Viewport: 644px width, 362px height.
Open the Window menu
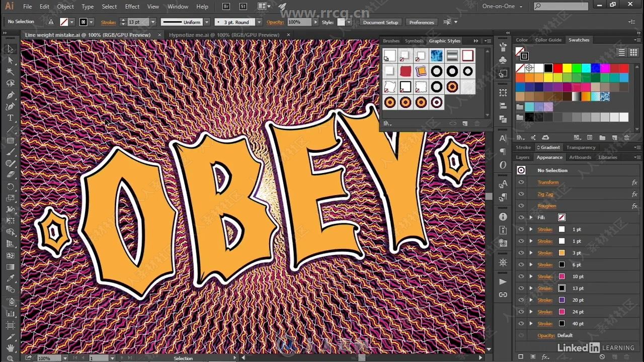pos(178,7)
